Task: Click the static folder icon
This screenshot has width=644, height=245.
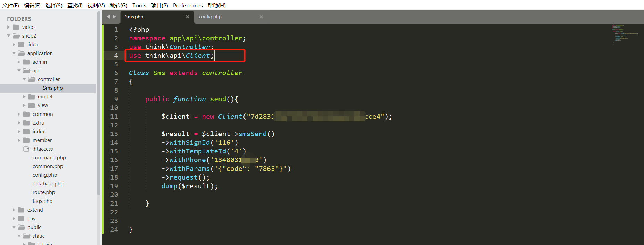Action: click(x=26, y=236)
